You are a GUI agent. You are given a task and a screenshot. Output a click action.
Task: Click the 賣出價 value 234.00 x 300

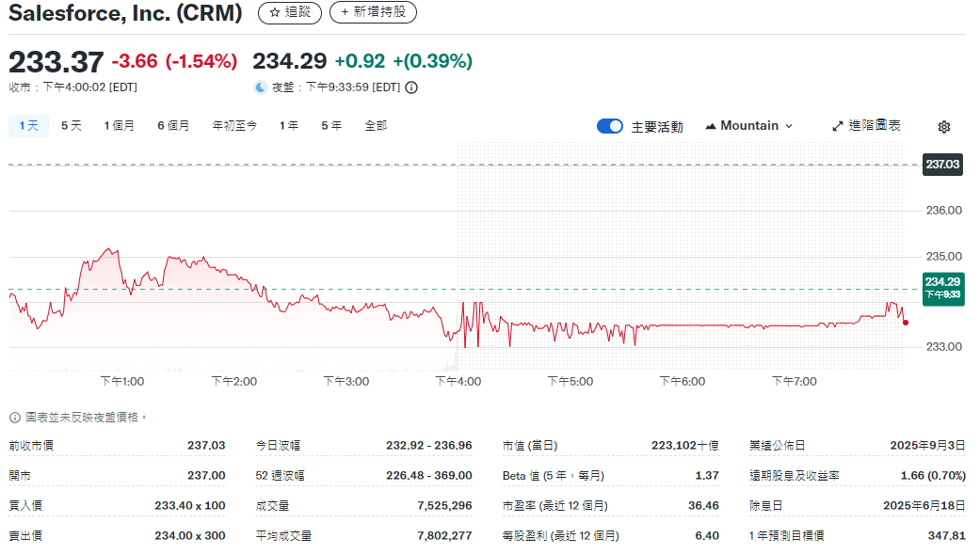tap(190, 535)
